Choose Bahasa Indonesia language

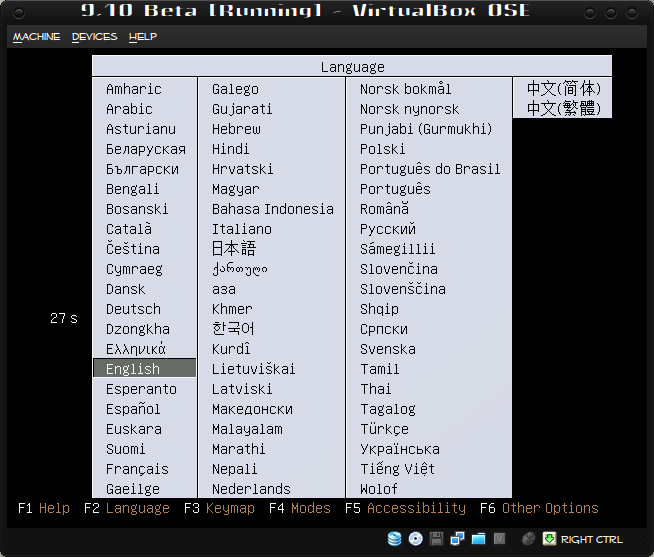click(x=273, y=209)
